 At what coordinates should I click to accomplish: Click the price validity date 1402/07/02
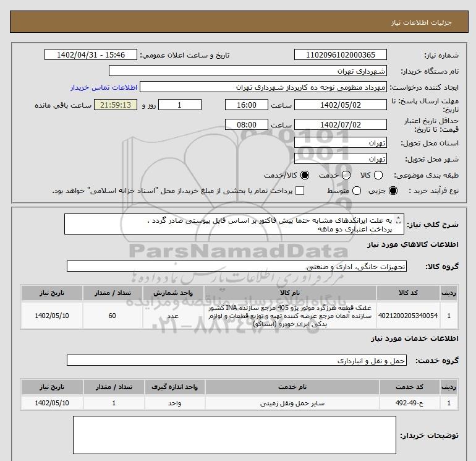(340, 124)
